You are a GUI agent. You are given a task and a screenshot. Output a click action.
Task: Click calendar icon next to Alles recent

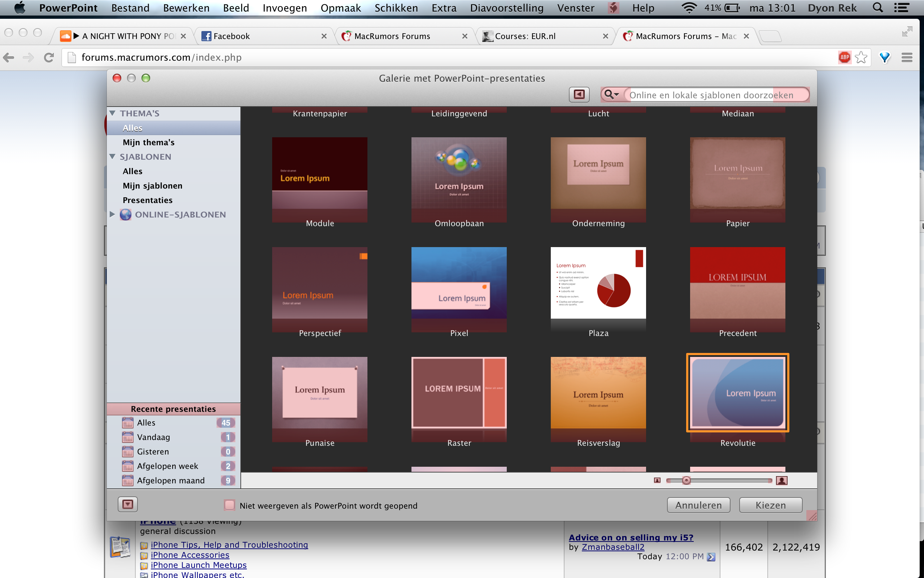coord(127,422)
